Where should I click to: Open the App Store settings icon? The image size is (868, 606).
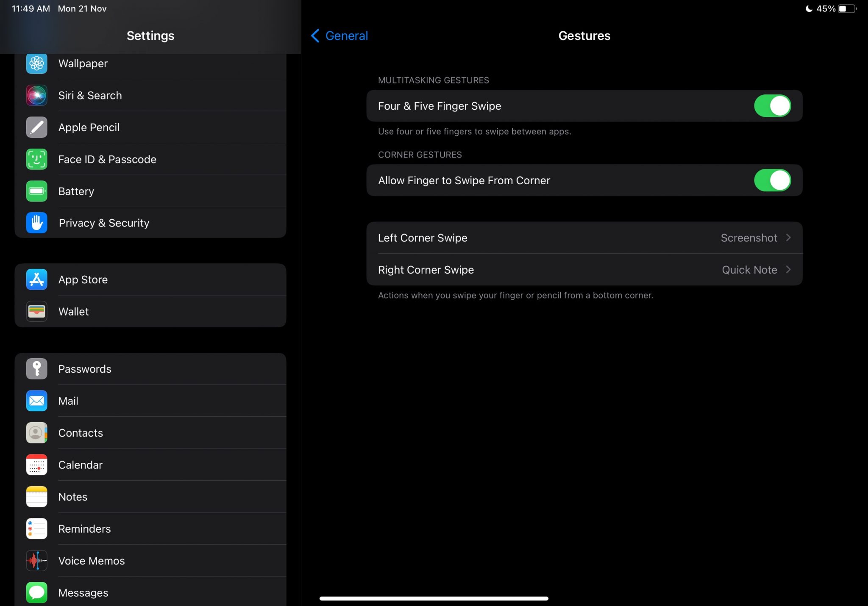[36, 279]
